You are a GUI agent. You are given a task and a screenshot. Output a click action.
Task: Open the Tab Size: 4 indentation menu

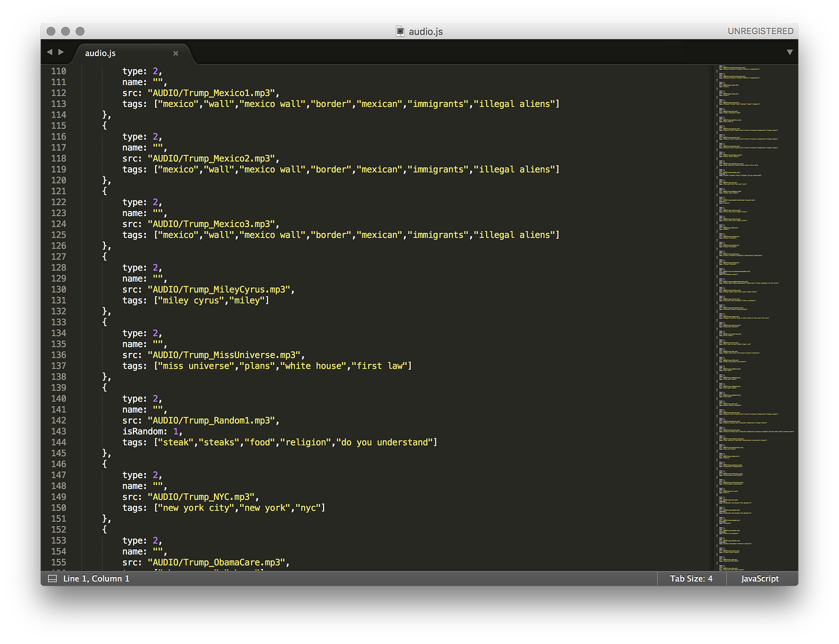point(691,578)
